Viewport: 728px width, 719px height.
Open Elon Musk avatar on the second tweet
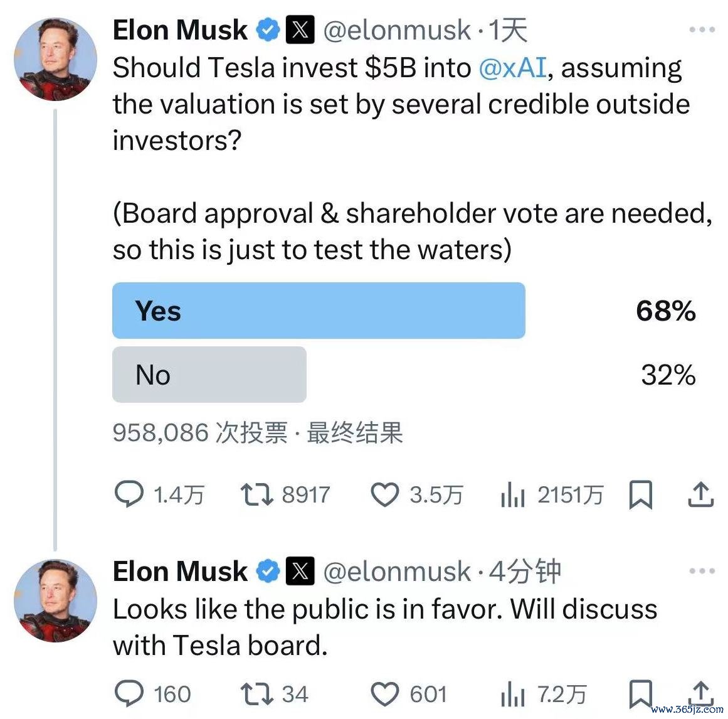coord(56,600)
